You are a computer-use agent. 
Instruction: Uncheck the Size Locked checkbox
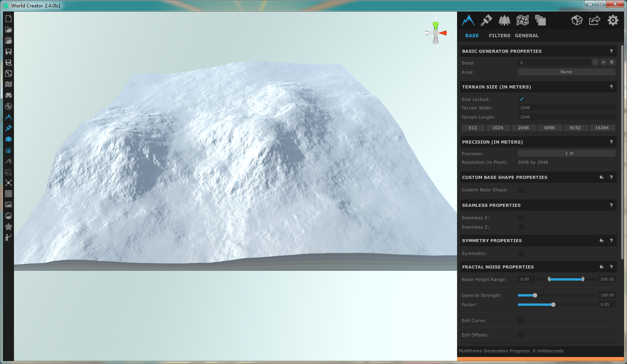[521, 99]
